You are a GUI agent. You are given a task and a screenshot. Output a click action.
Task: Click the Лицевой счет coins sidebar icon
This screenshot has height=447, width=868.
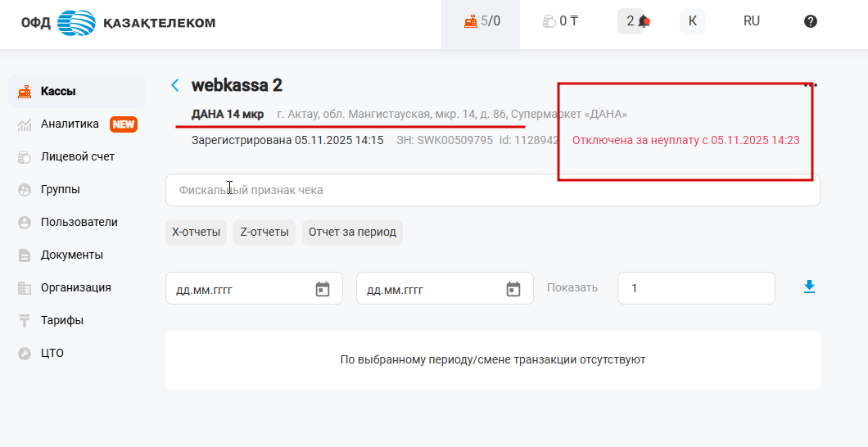coord(25,157)
